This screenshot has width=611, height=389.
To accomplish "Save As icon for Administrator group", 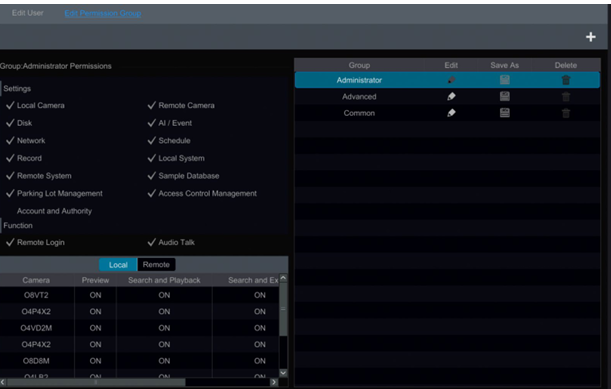I will [x=505, y=80].
